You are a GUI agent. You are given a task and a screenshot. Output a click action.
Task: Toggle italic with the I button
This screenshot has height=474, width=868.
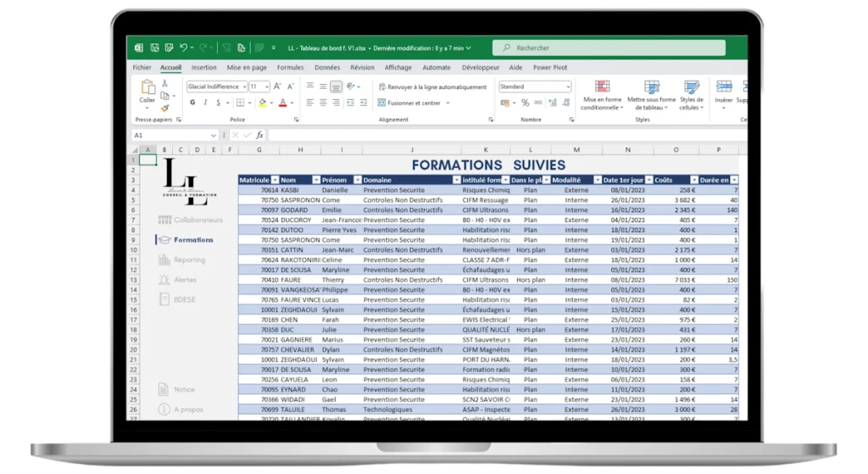pos(205,103)
